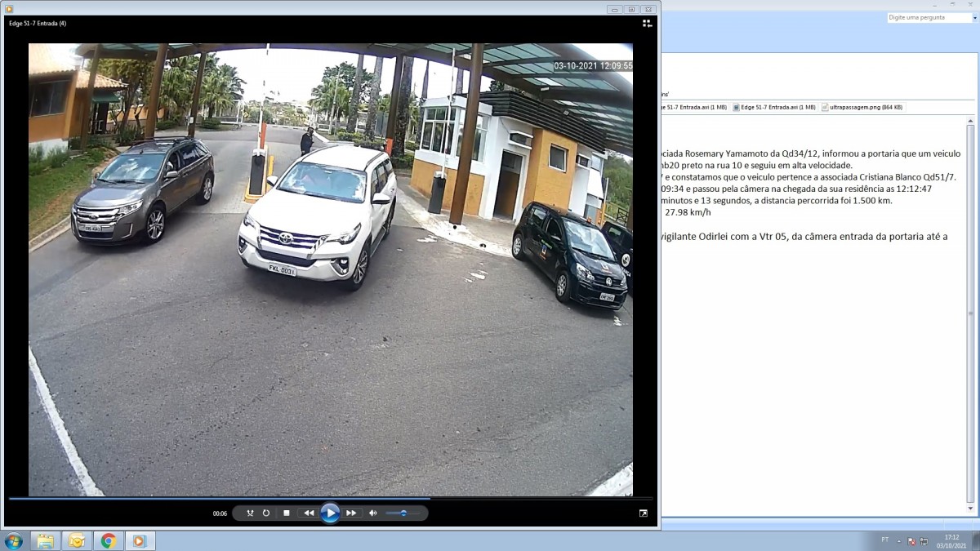
Task: Toggle repeat mode in the player
Action: point(266,513)
